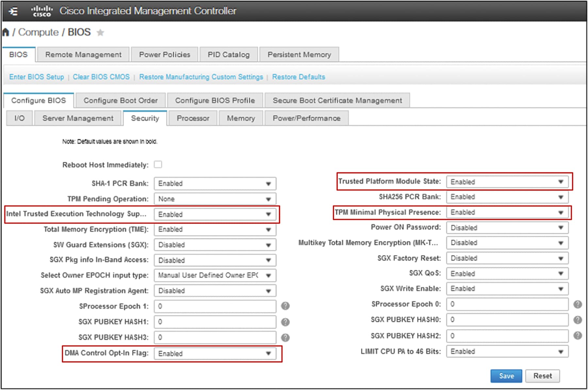Open help for SGX PUBKEY HASH0
588x390 pixels.
coord(578,320)
